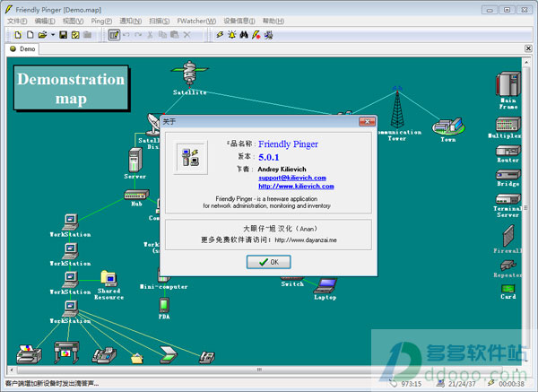This screenshot has height=392, width=538.
Task: Open the 设备信息(I) menu
Action: coord(239,21)
